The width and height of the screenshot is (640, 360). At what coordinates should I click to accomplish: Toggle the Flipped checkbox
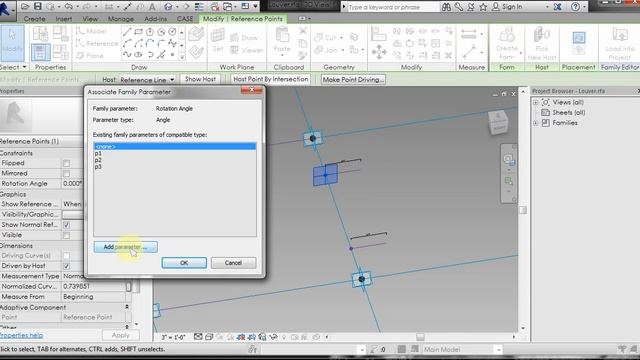(x=66, y=163)
